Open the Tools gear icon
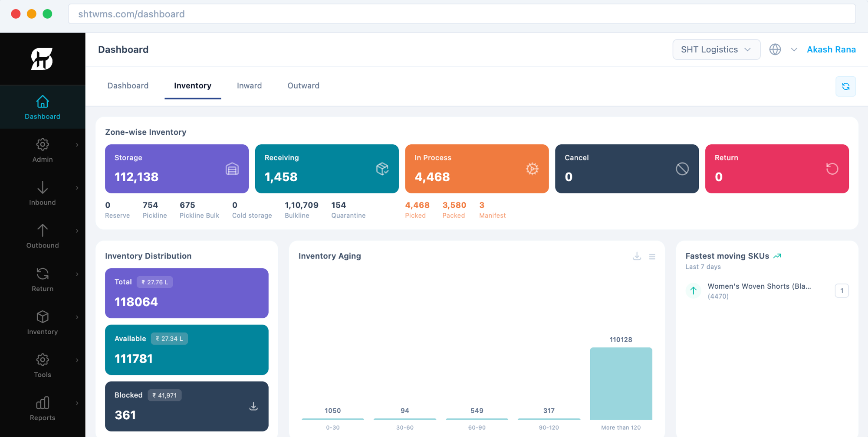The width and height of the screenshot is (868, 437). coord(43,359)
